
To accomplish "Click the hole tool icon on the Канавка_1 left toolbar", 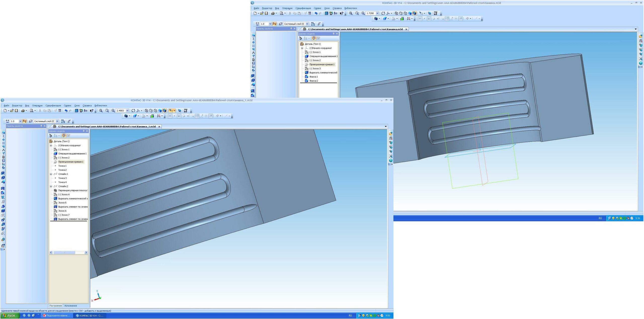I will click(3, 197).
